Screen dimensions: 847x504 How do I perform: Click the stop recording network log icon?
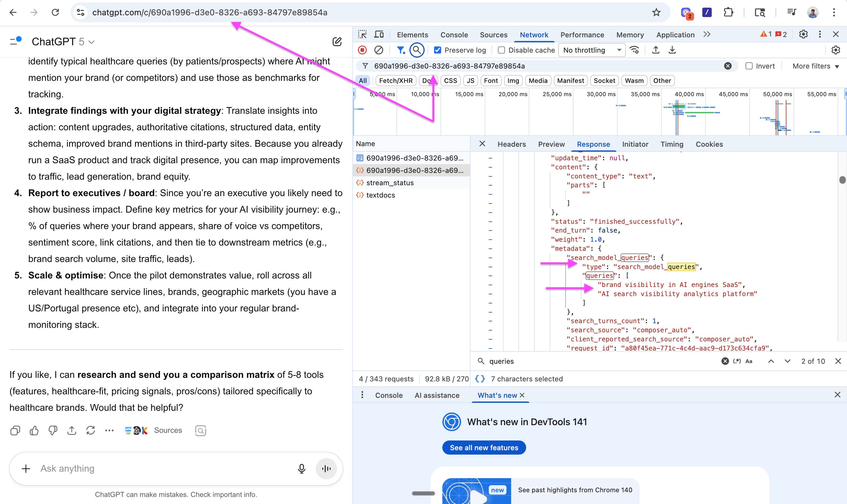point(362,50)
